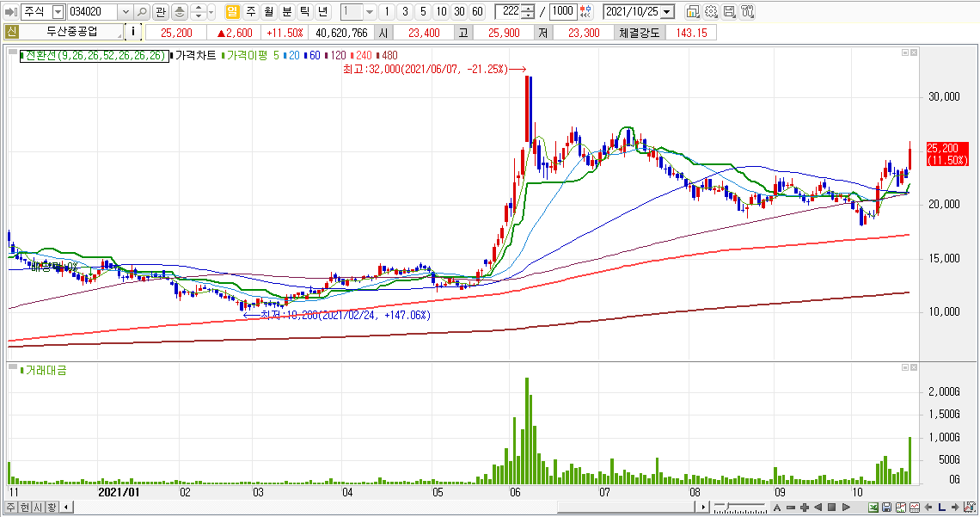Image resolution: width=980 pixels, height=517 pixels.
Task: Click the 222 candle count spinner arrows
Action: pyautogui.click(x=528, y=11)
